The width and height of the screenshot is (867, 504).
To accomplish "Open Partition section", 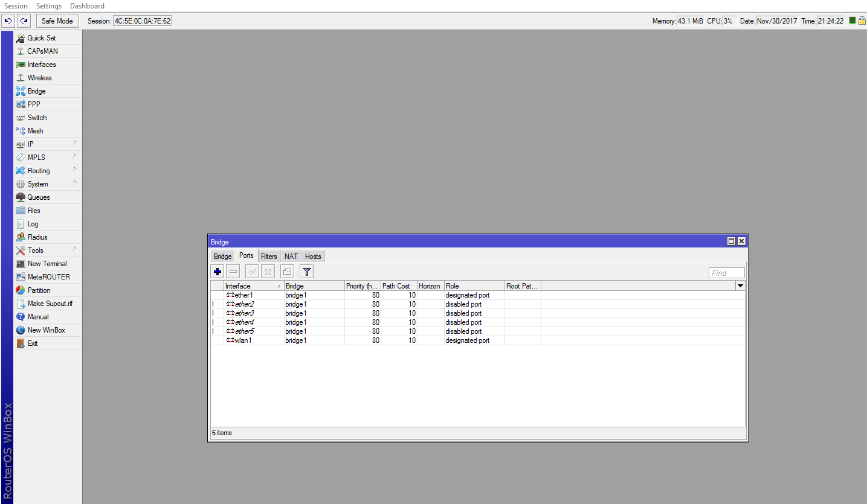I will [x=48, y=290].
